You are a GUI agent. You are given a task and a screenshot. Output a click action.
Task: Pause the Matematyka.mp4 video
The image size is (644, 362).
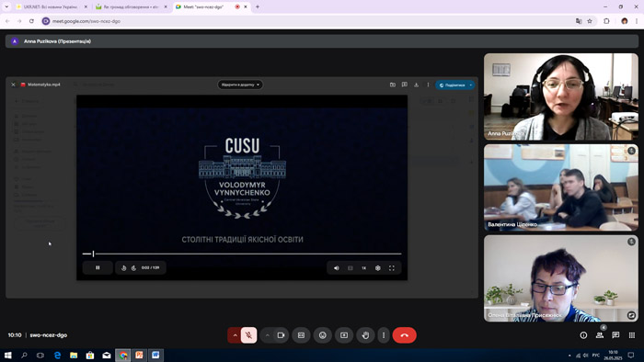pos(98,267)
